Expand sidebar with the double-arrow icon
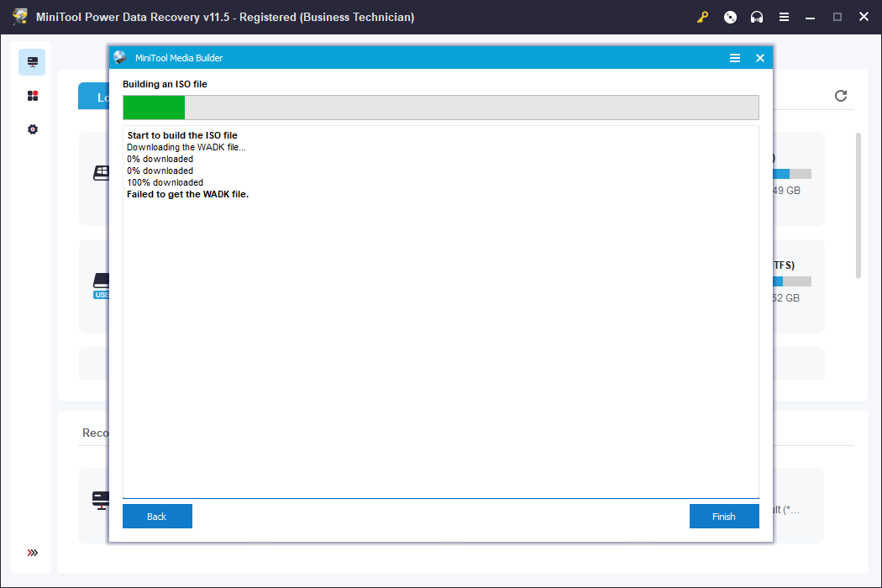882x588 pixels. tap(33, 553)
